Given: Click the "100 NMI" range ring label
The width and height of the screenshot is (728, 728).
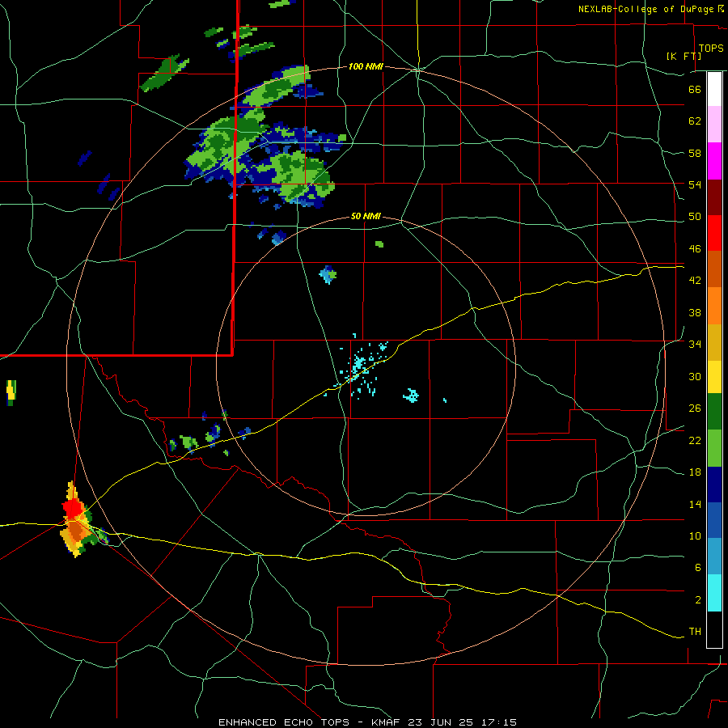Looking at the screenshot, I should tap(366, 67).
